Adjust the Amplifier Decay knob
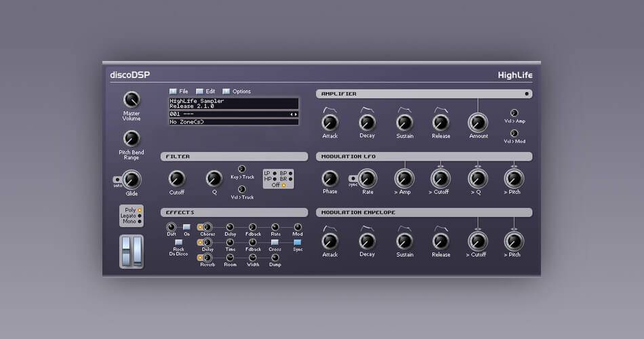644x339 pixels. [x=367, y=123]
